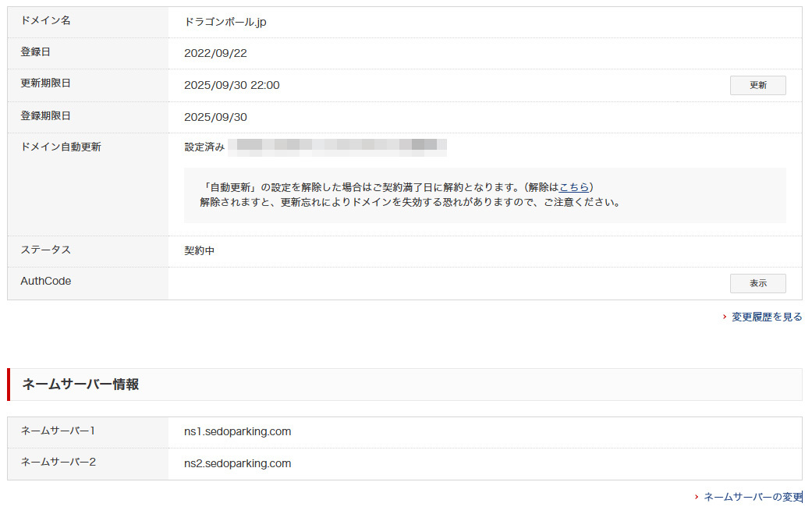Click the AuthCode row label
The image size is (812, 514).
[45, 281]
